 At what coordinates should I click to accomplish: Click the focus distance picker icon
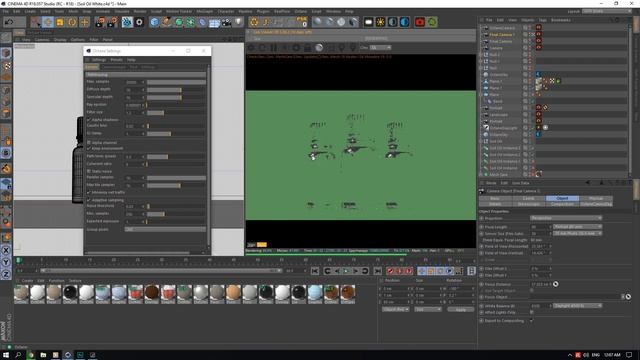pos(556,284)
